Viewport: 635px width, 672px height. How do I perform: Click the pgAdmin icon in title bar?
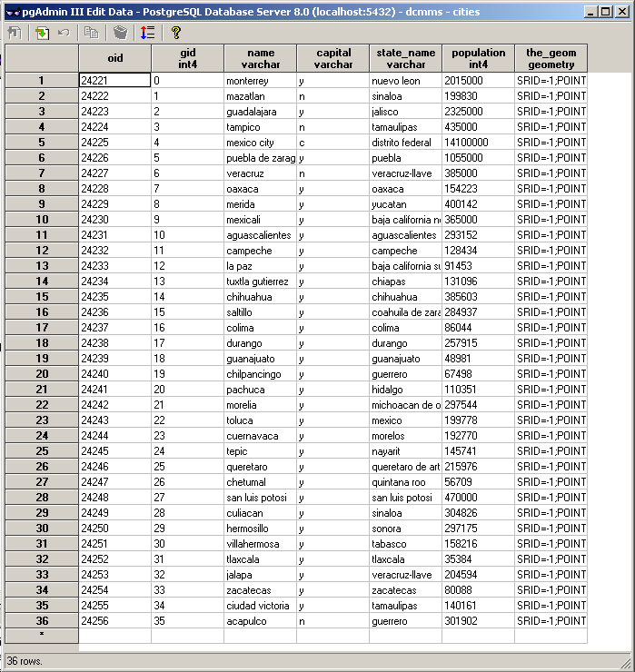(13, 12)
